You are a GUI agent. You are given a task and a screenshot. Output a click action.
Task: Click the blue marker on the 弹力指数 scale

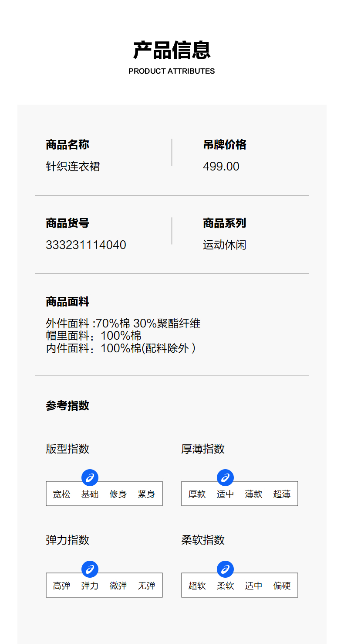90,569
